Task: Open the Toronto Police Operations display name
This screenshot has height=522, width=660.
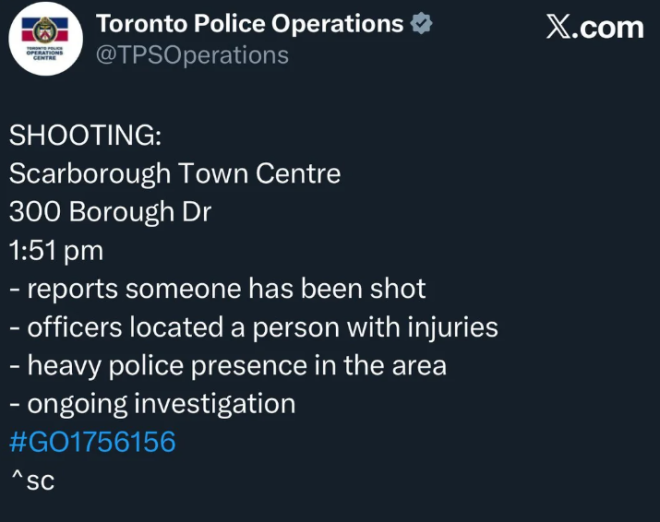Action: [250, 24]
